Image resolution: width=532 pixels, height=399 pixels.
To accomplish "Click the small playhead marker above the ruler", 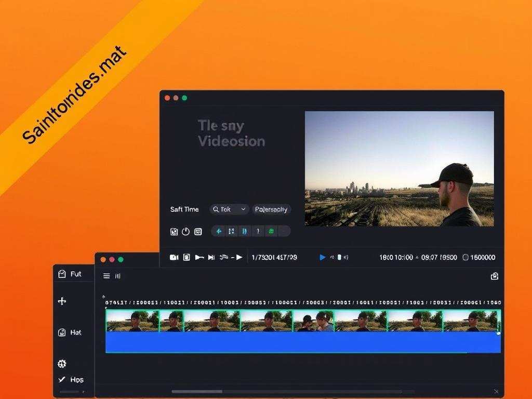I will click(x=103, y=297).
